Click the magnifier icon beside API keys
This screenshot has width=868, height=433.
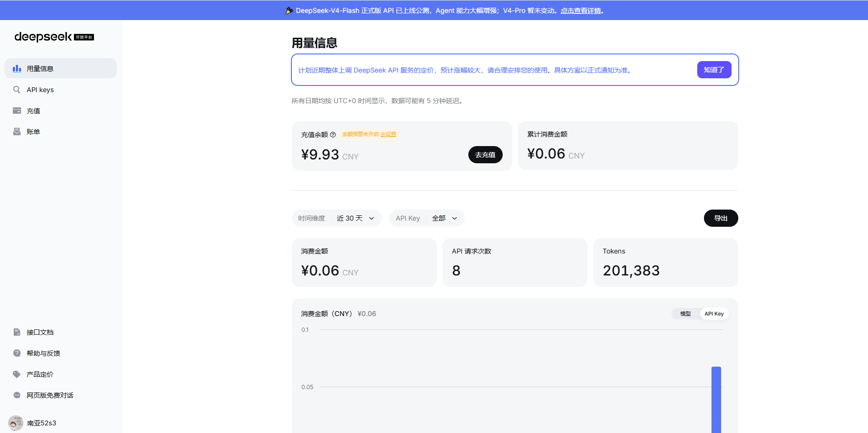click(17, 90)
